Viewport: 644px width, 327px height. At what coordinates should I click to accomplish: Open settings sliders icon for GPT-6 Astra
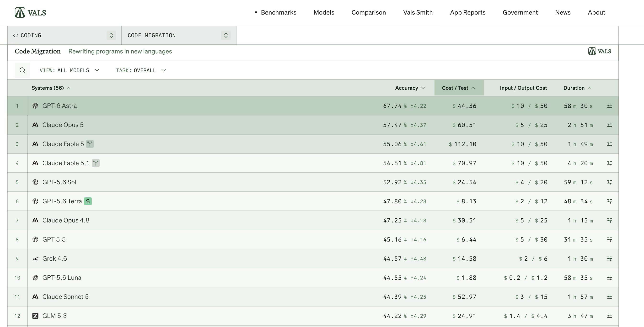[610, 106]
